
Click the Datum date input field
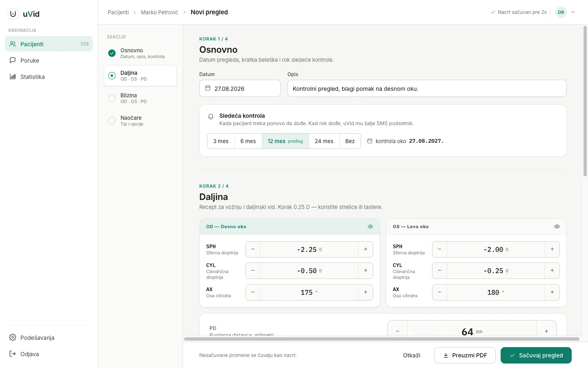click(240, 88)
